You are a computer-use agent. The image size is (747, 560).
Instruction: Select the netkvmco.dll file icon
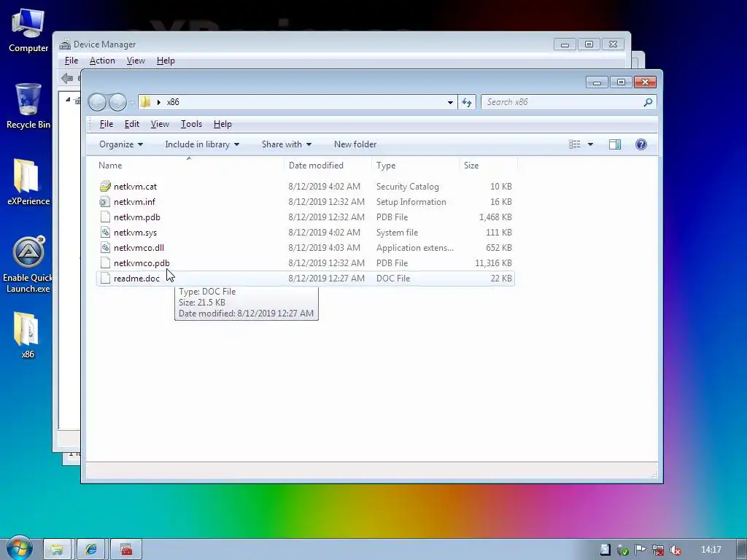point(105,248)
